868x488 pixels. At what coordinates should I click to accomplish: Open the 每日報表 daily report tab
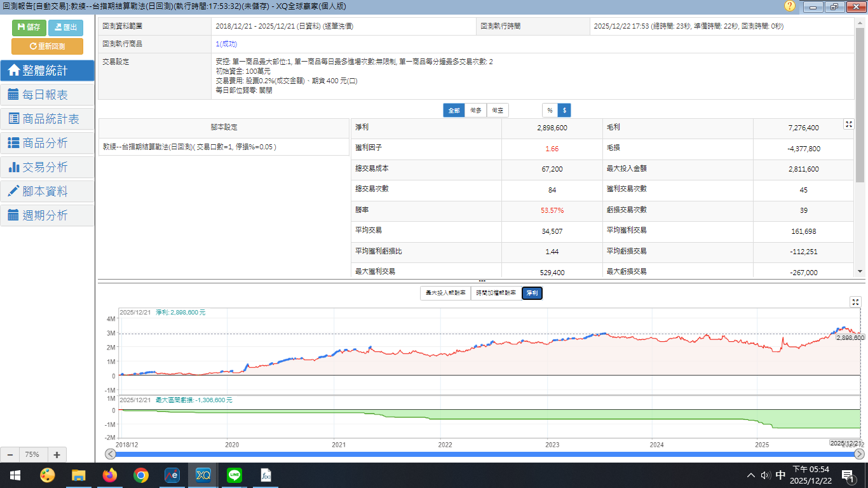47,95
